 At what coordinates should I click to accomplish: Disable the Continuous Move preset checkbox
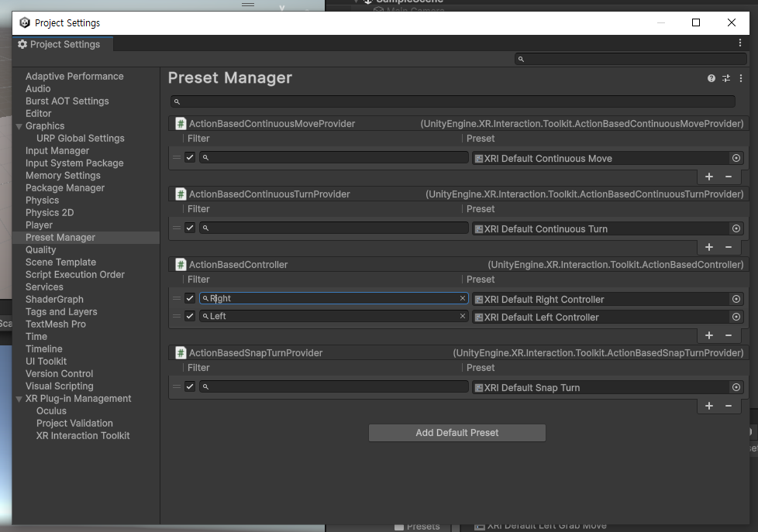point(190,157)
